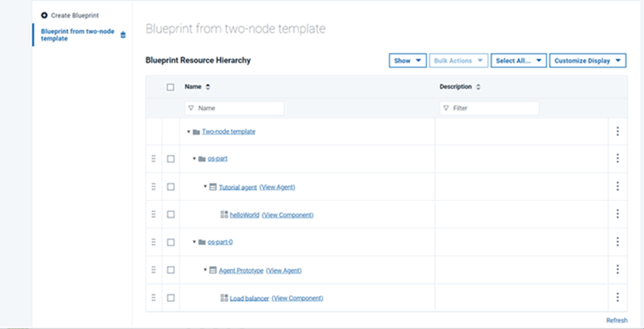Open the Show dropdown
This screenshot has height=329, width=644.
407,61
